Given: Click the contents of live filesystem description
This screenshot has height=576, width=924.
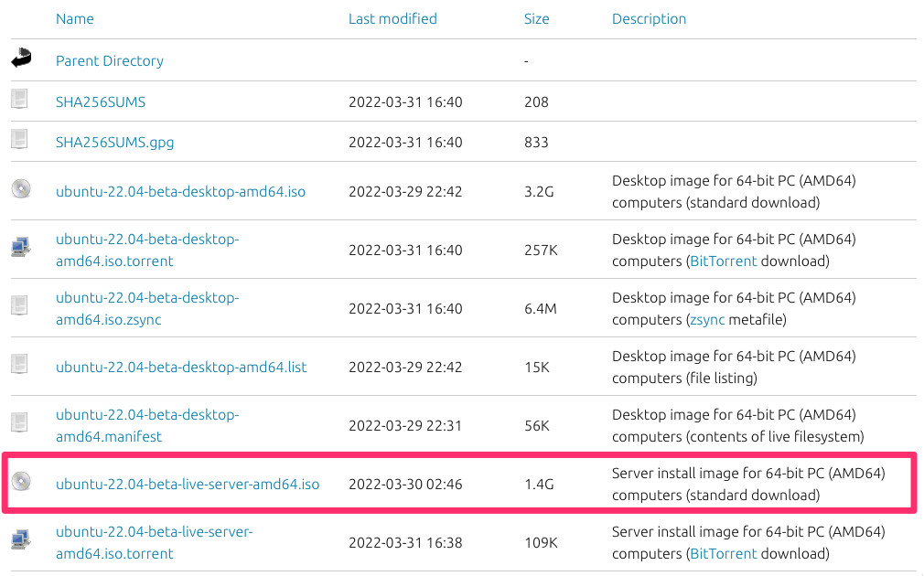Looking at the screenshot, I should tap(737, 425).
